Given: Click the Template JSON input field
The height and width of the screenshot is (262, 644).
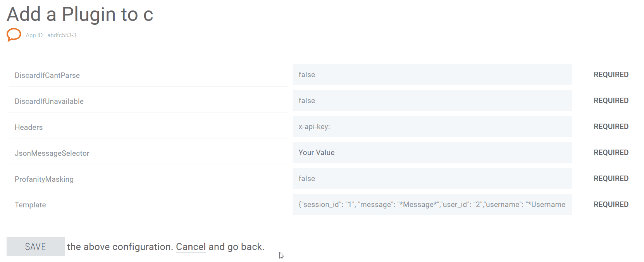Looking at the screenshot, I should point(432,205).
